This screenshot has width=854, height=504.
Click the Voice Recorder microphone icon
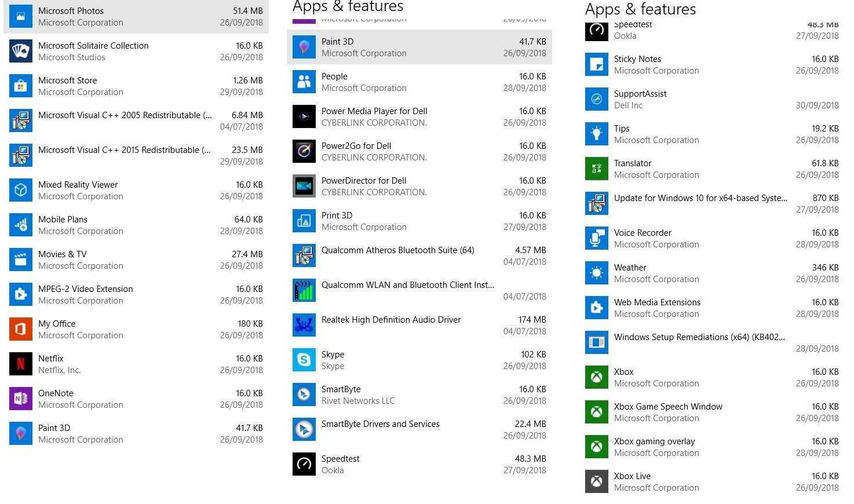click(597, 238)
